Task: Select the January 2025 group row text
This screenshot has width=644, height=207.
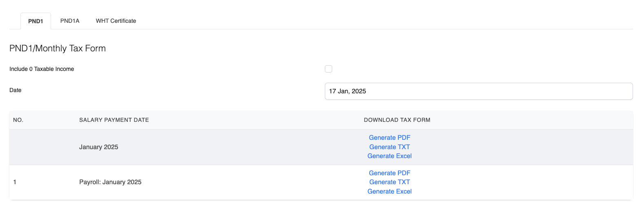Action: 98,147
